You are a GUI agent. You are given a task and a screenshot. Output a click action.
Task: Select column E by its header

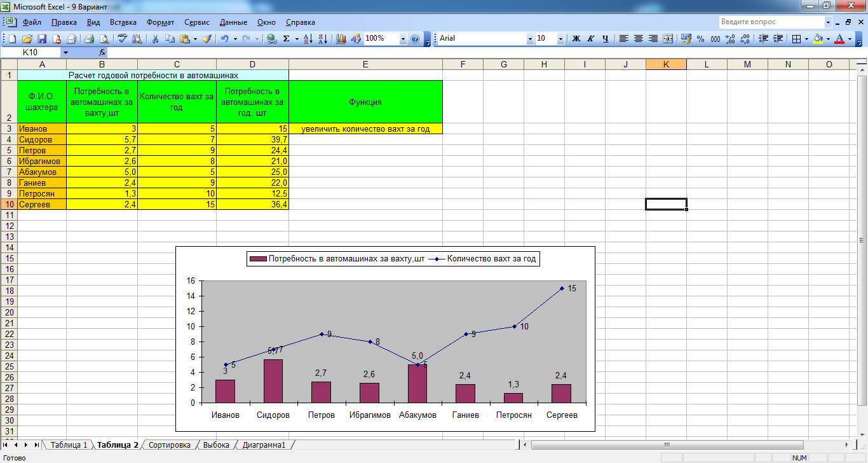coord(365,64)
